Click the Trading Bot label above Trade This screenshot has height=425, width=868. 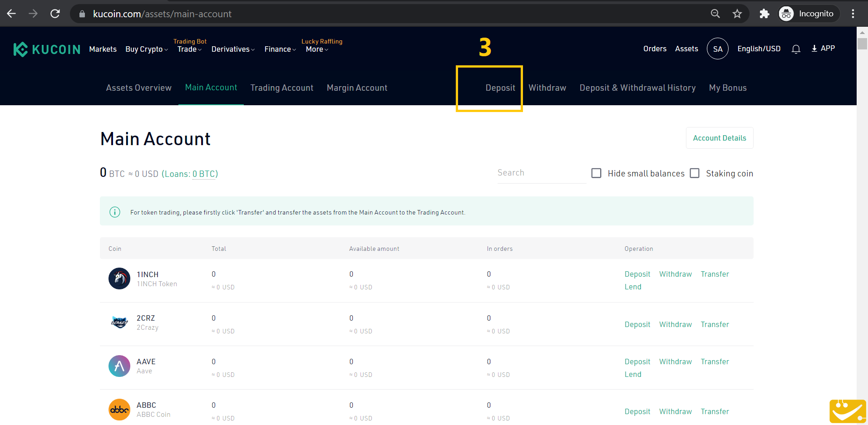pyautogui.click(x=190, y=41)
